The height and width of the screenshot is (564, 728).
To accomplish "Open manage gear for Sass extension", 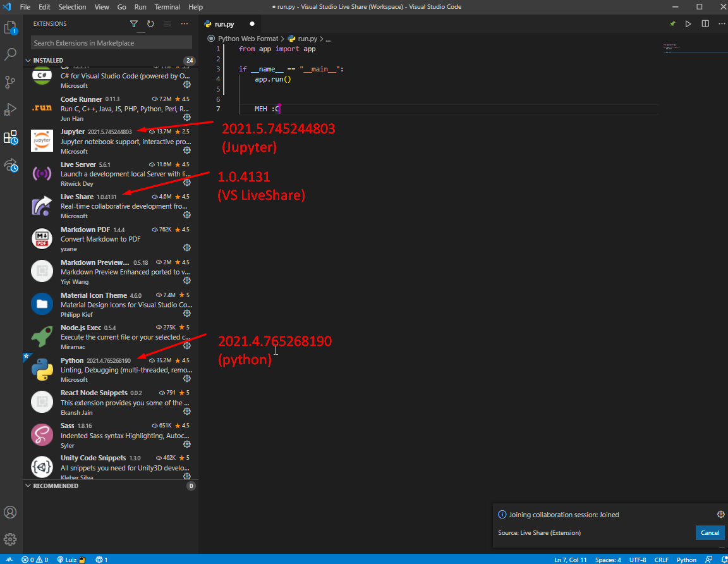I will click(x=186, y=444).
